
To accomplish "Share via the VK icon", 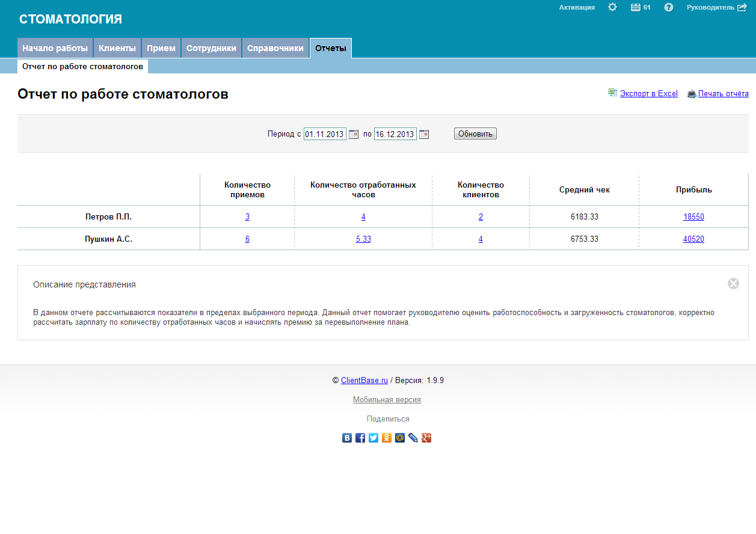I will 347,438.
